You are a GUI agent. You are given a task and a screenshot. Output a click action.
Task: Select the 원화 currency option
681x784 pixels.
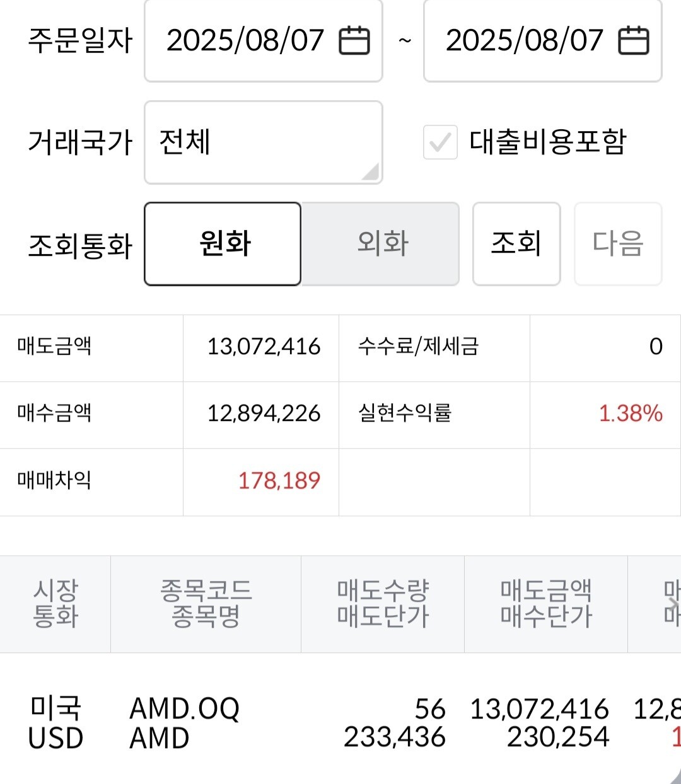pyautogui.click(x=223, y=244)
